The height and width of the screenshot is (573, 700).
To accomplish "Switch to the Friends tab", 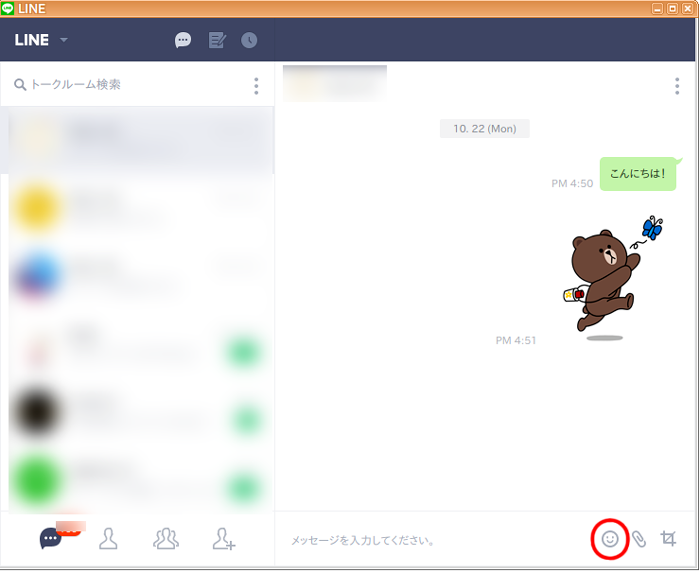I will tap(108, 539).
